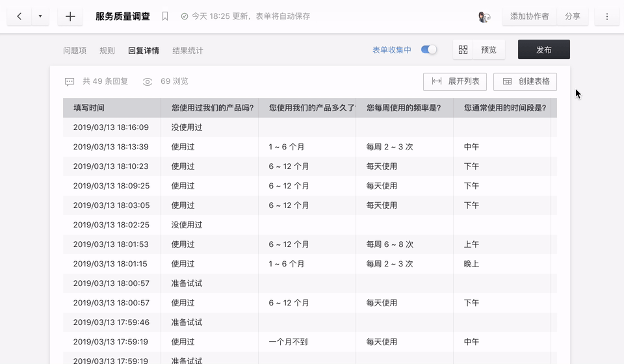The width and height of the screenshot is (624, 364).
Task: Switch to the 规则 tab
Action: point(107,51)
